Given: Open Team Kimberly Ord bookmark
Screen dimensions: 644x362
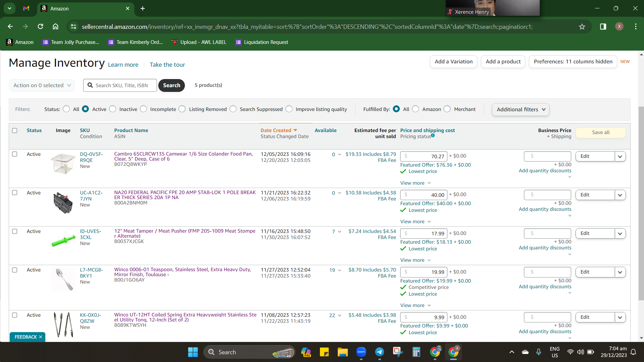Looking at the screenshot, I should coord(136,42).
